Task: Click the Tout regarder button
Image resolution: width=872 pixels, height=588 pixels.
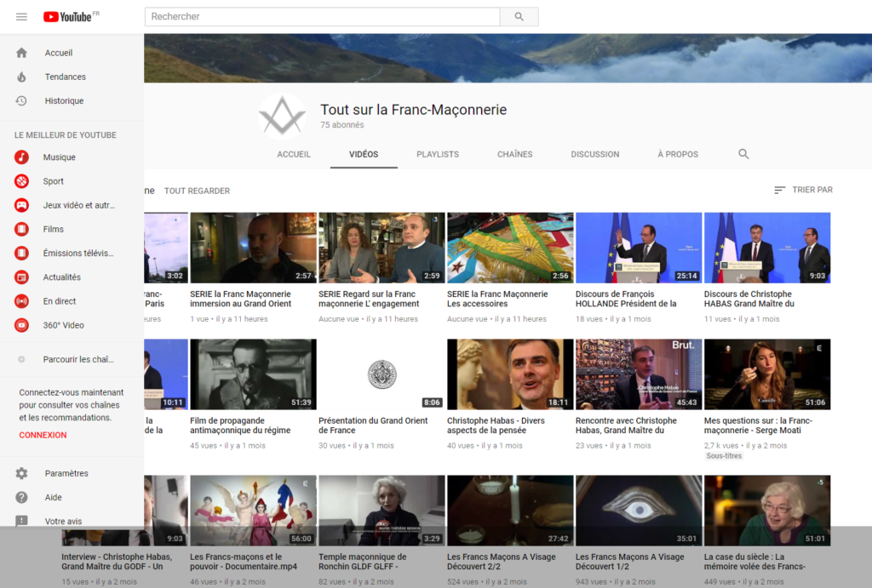Action: [197, 191]
